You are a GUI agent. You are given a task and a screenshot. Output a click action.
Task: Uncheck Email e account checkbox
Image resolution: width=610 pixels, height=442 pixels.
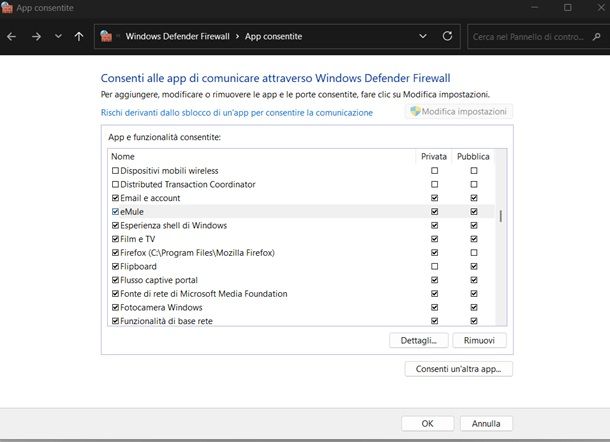pyautogui.click(x=115, y=198)
